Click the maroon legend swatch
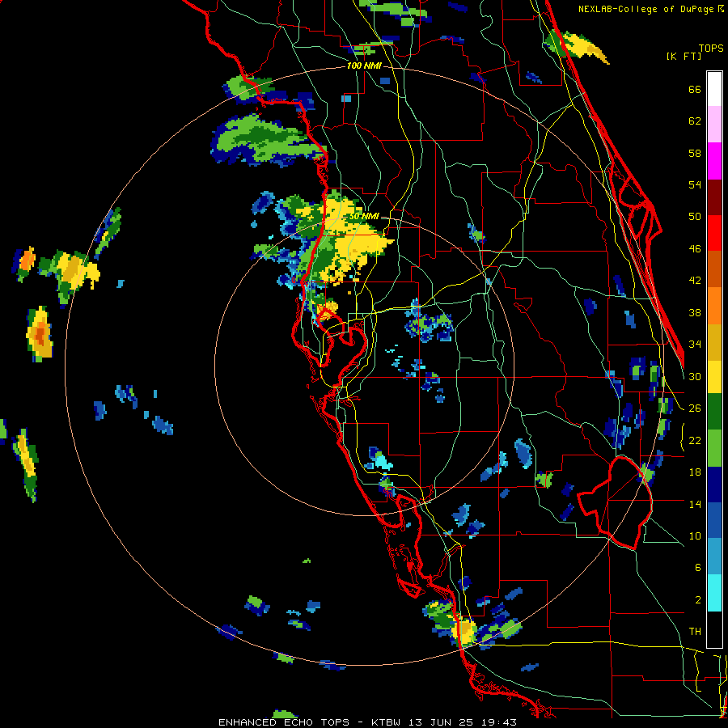The image size is (728, 728). (x=714, y=197)
